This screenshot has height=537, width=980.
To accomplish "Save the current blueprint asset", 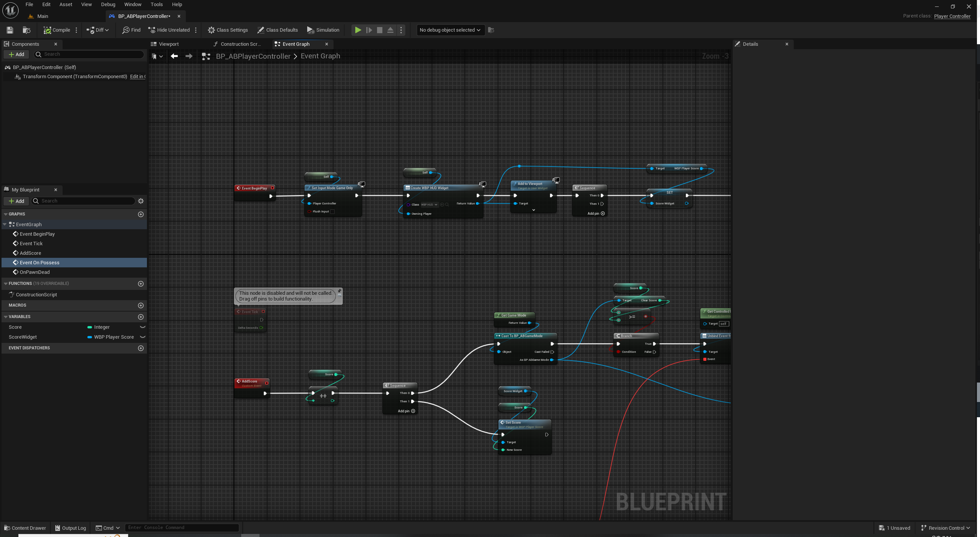I will tap(10, 30).
